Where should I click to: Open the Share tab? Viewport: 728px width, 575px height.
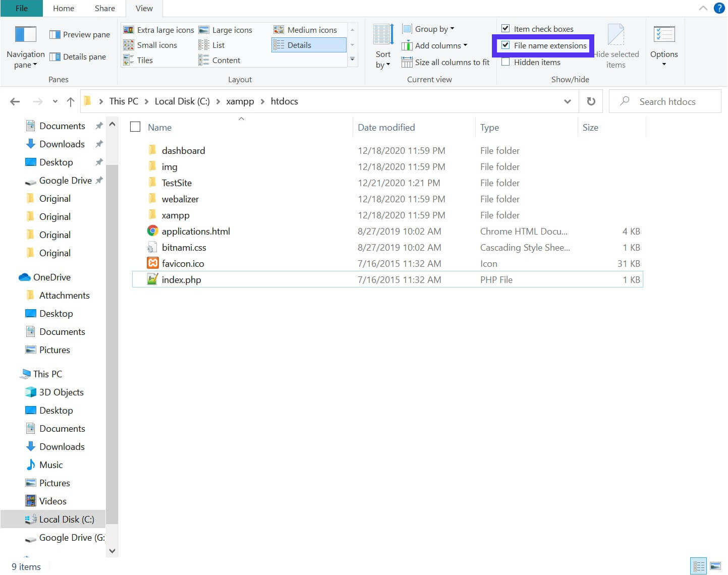click(x=104, y=8)
